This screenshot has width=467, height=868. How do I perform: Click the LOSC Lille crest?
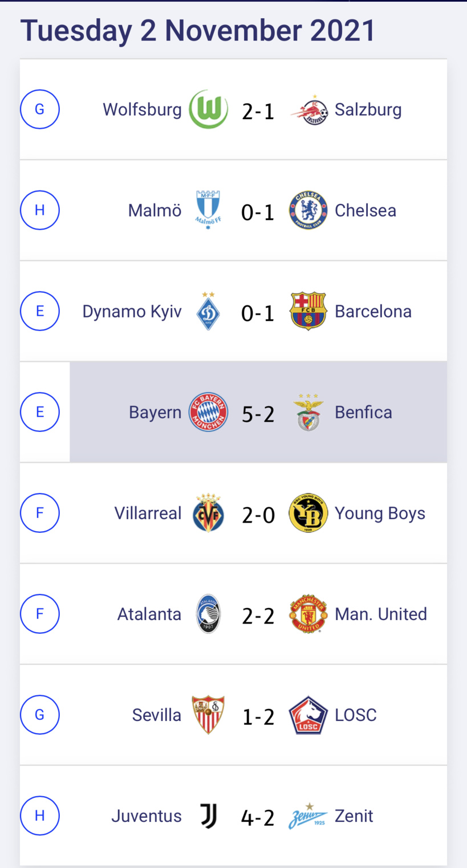[308, 714]
